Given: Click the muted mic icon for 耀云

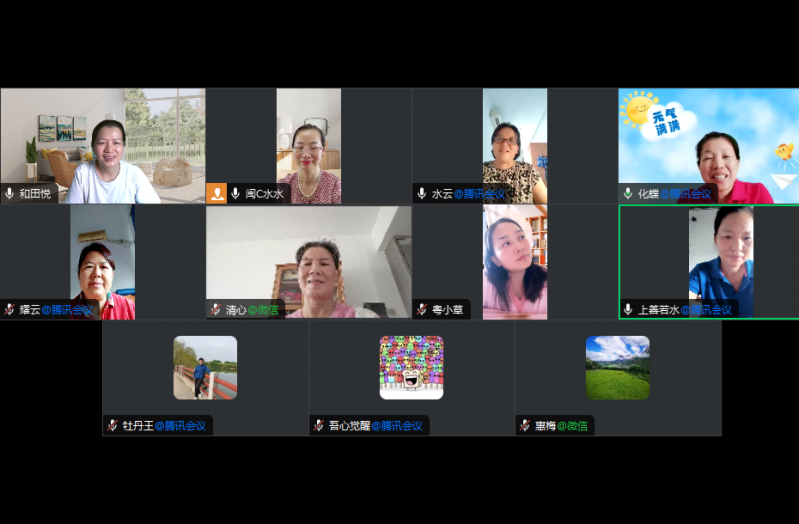Looking at the screenshot, I should pyautogui.click(x=10, y=310).
